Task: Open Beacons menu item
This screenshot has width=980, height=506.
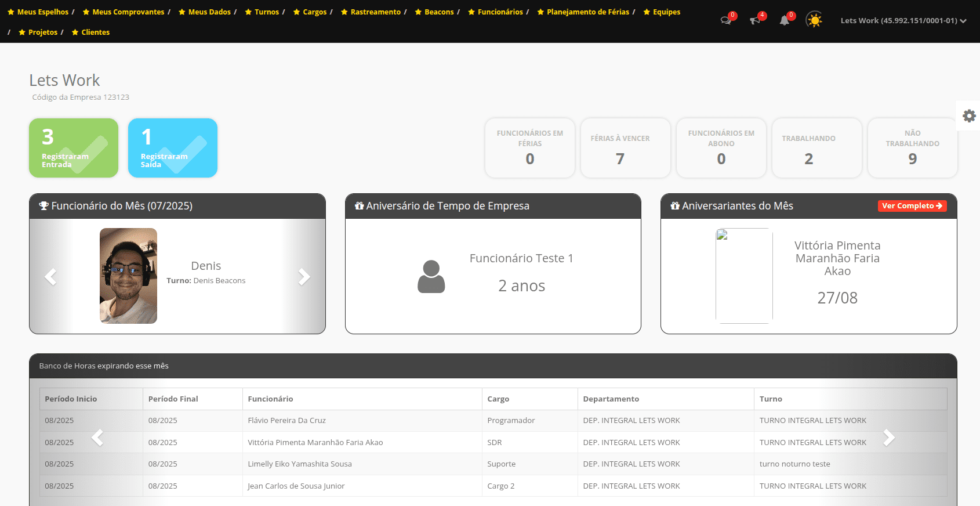Action: coord(434,12)
